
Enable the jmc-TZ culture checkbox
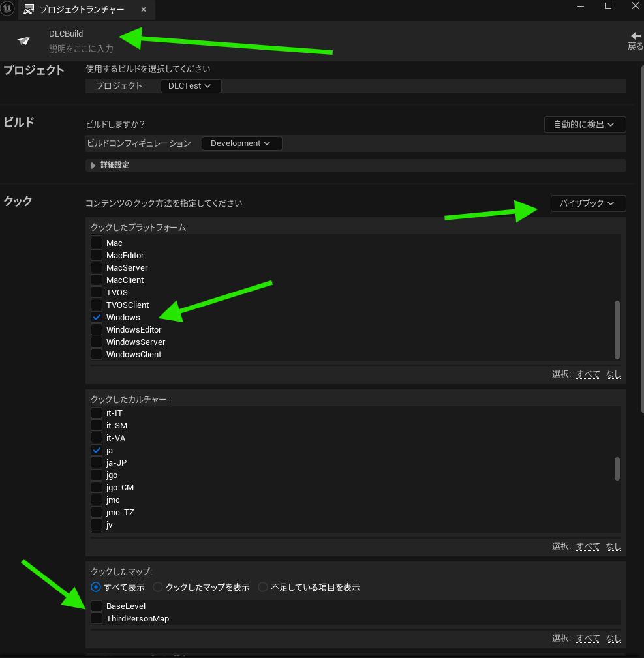[x=97, y=512]
